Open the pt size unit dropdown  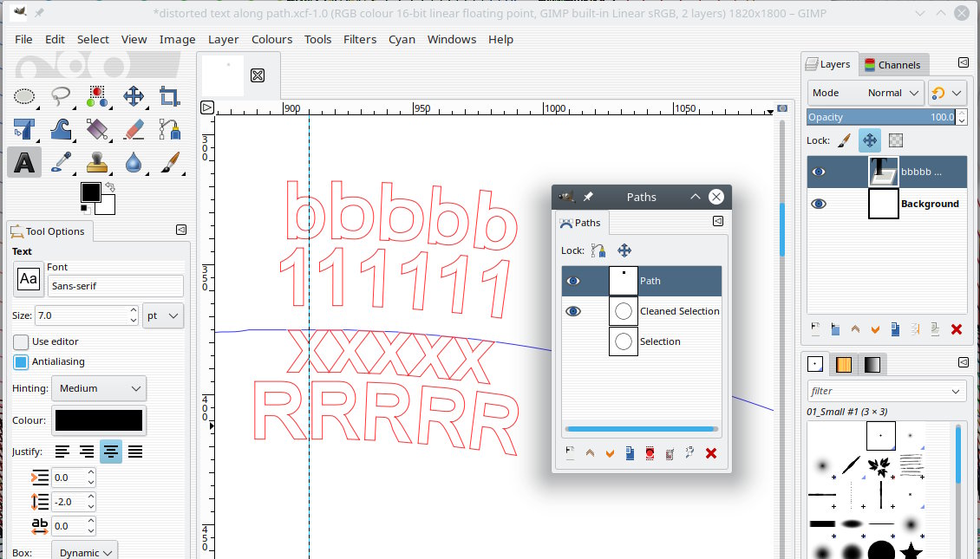[x=162, y=316]
